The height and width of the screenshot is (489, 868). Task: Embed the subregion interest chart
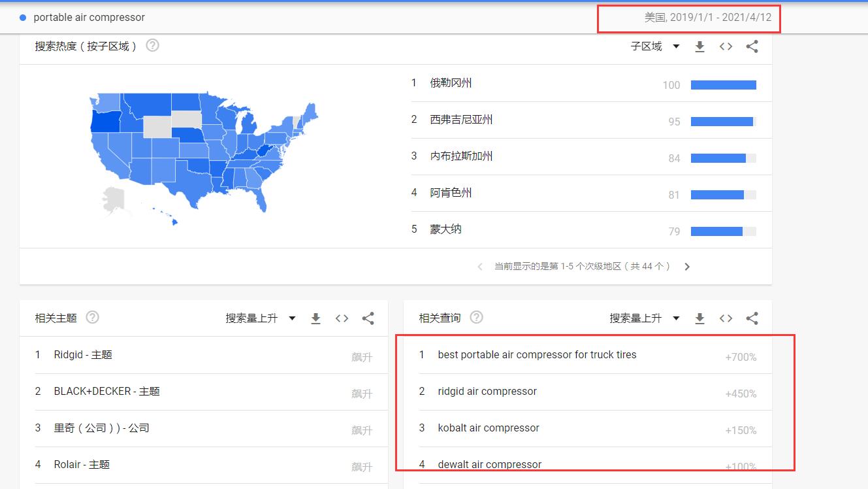pos(726,46)
